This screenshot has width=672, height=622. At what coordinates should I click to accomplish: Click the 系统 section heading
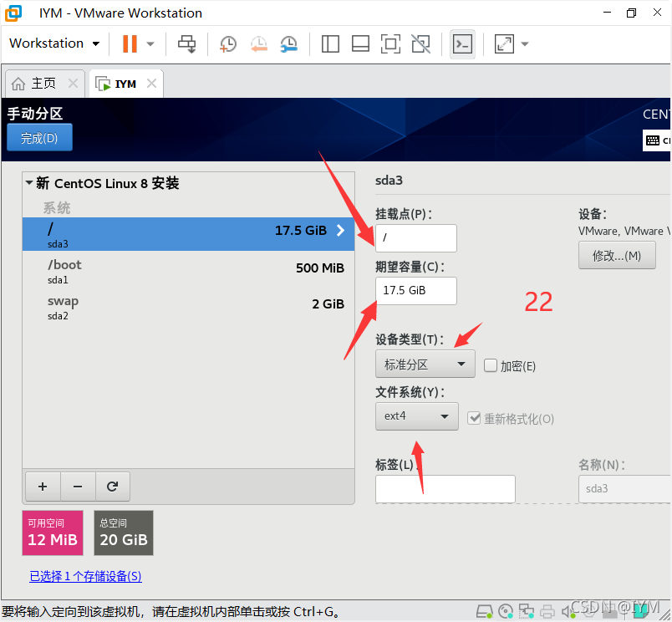[x=57, y=208]
